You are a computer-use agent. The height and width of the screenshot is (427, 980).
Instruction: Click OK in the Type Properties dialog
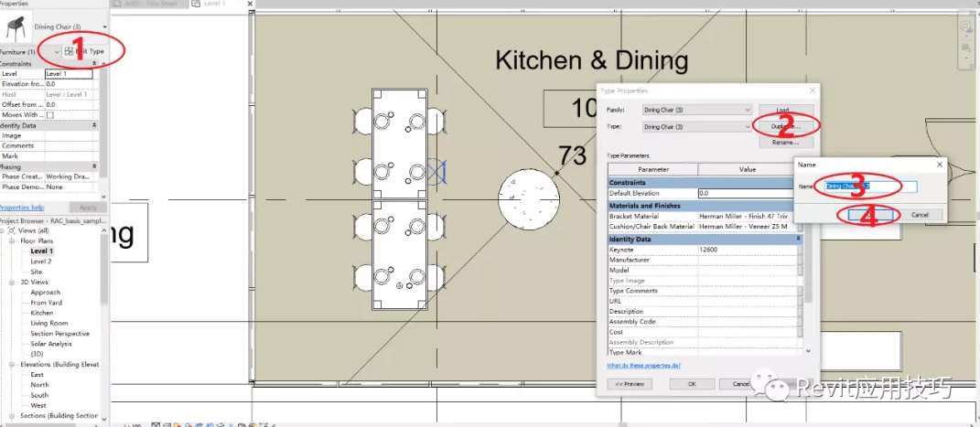click(x=692, y=384)
